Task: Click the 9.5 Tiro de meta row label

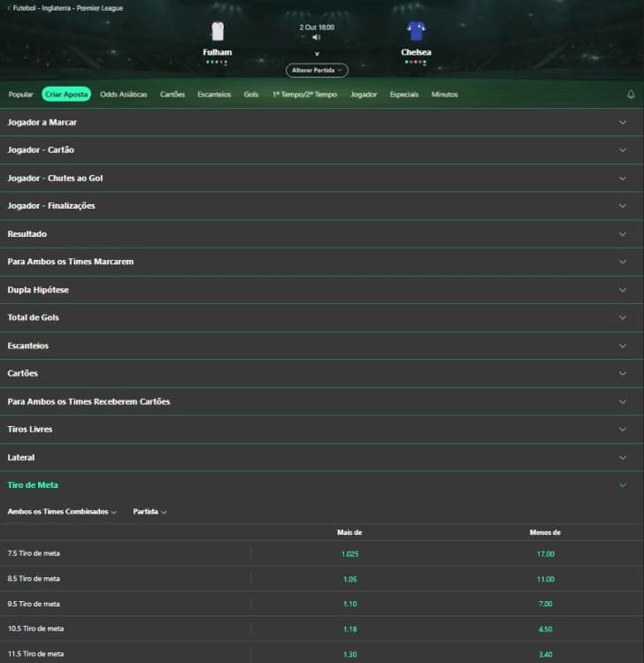Action: 34,604
